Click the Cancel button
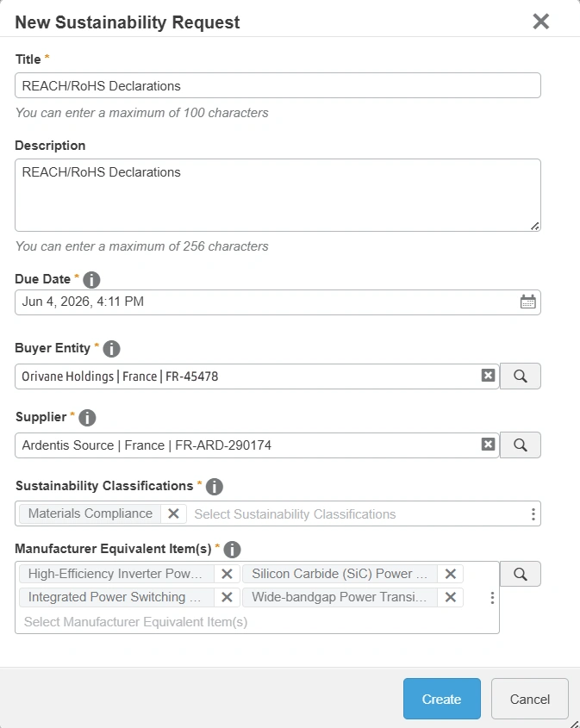This screenshot has height=728, width=580. click(530, 699)
